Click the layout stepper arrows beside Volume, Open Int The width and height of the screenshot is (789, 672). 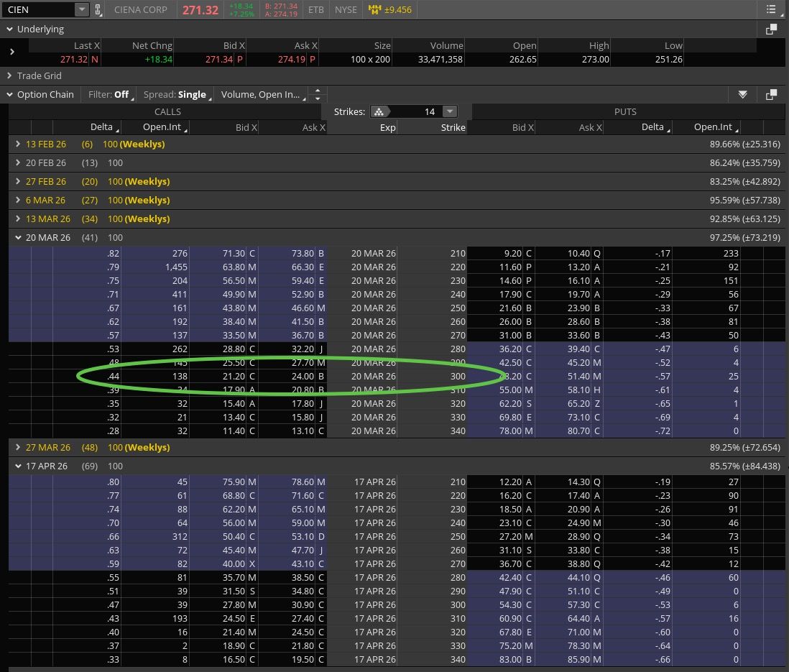tap(318, 95)
